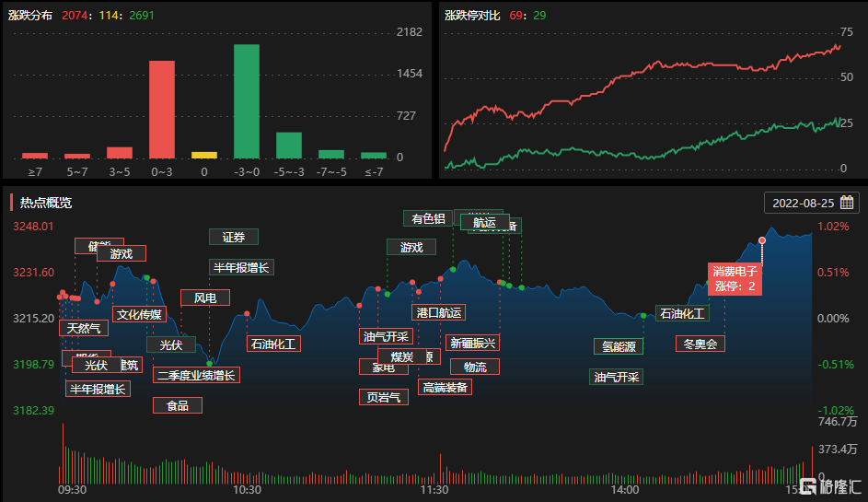Viewport: 868px width, 502px height.
Task: Open the 文化传媒 hotspot tag
Action: pyautogui.click(x=139, y=314)
